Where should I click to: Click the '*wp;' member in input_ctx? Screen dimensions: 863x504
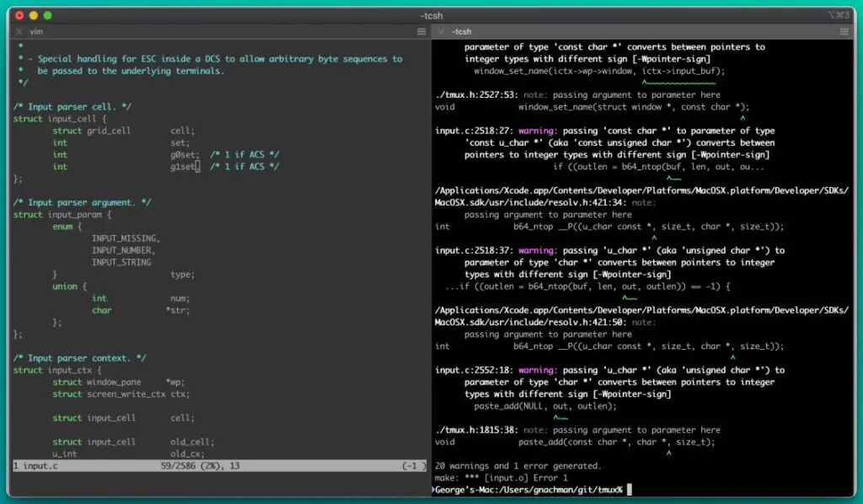175,383
